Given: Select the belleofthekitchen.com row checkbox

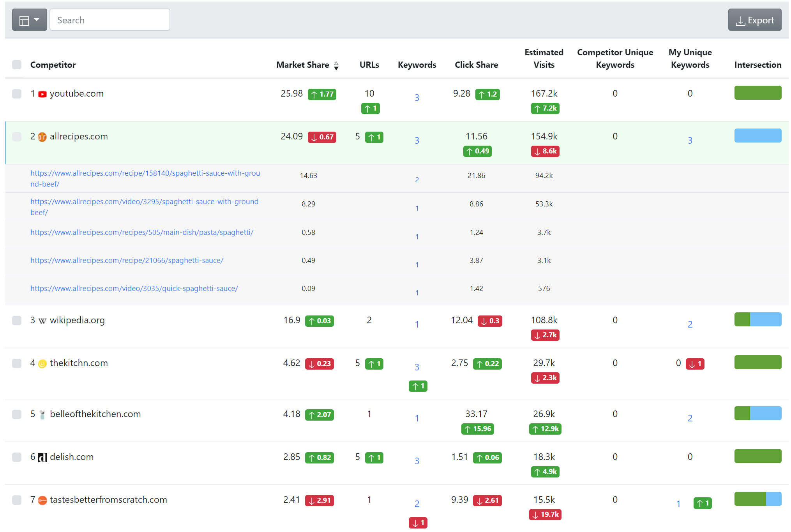Looking at the screenshot, I should (x=17, y=414).
